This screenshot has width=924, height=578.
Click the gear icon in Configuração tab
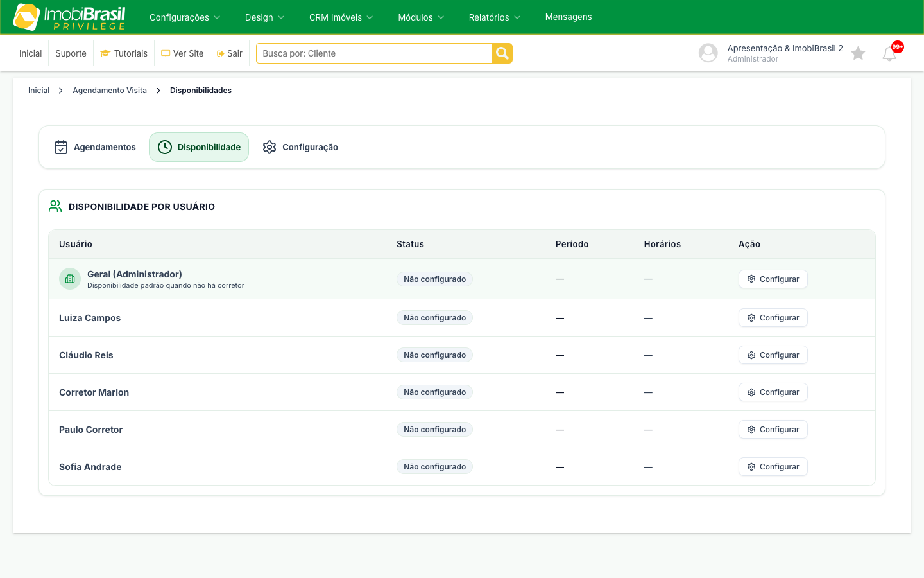click(x=269, y=147)
